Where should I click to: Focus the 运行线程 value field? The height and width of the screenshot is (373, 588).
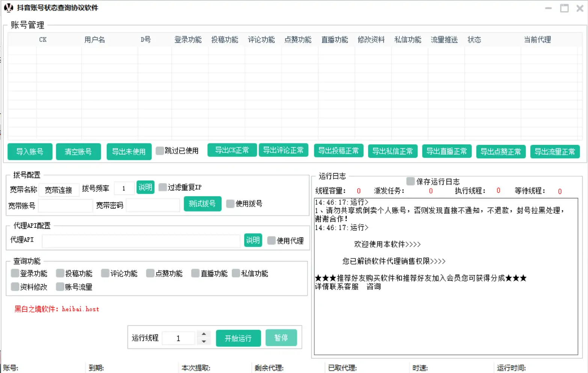click(x=179, y=338)
